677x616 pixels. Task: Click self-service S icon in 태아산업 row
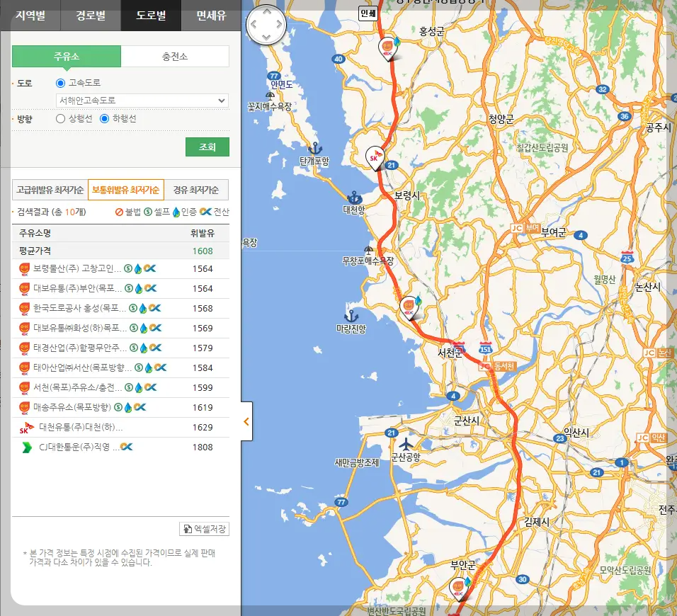point(139,367)
